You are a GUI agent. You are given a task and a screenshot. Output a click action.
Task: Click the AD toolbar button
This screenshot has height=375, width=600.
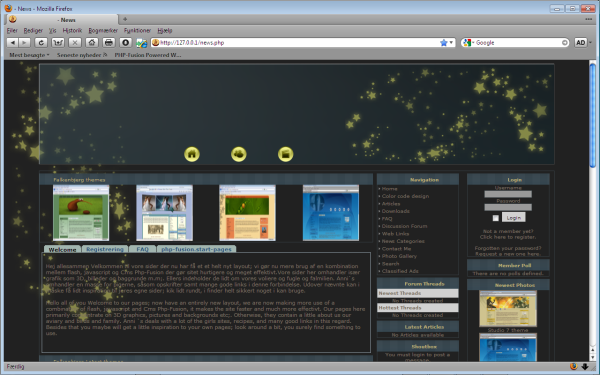(x=580, y=42)
